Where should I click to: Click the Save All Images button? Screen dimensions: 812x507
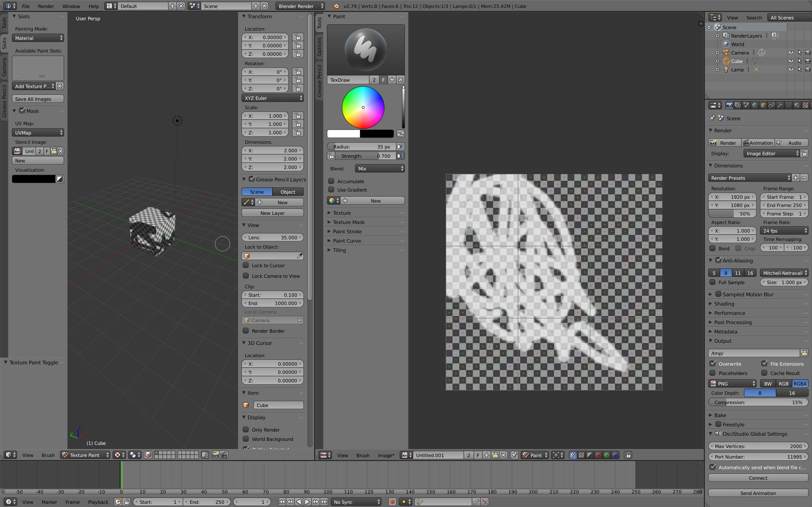click(38, 99)
